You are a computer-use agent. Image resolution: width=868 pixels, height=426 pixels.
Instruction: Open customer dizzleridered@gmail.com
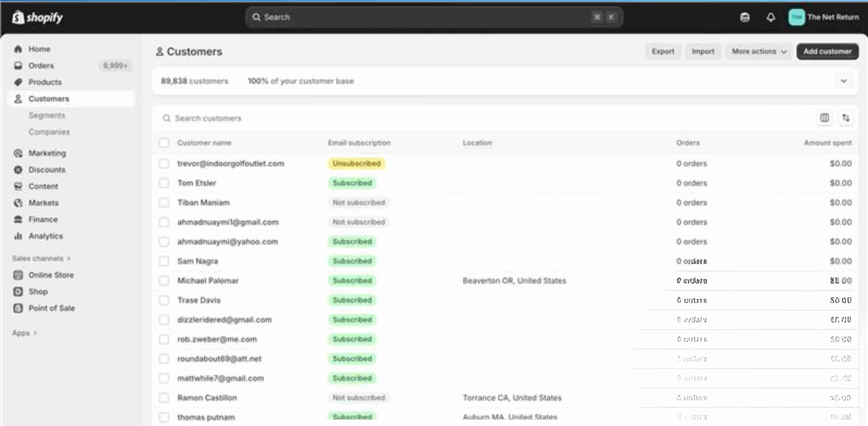point(225,320)
